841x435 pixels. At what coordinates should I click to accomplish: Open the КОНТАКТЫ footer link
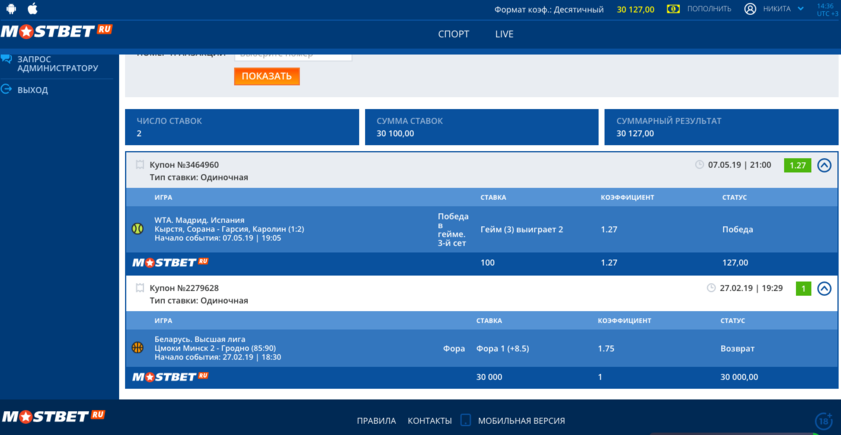[430, 421]
